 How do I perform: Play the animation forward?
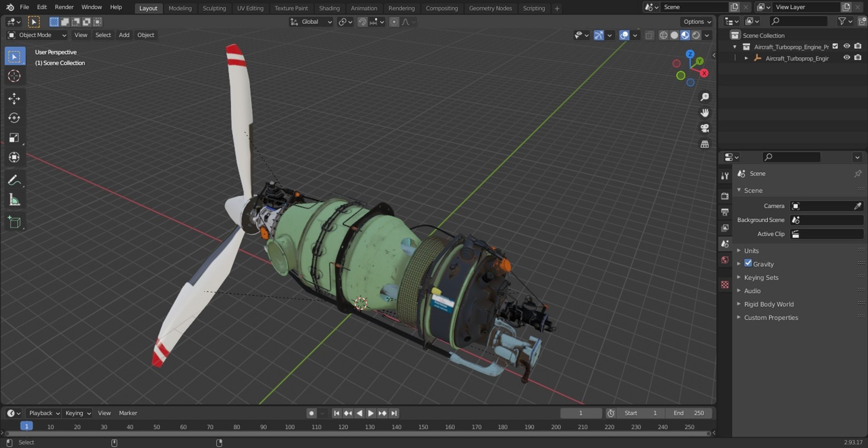pos(371,413)
